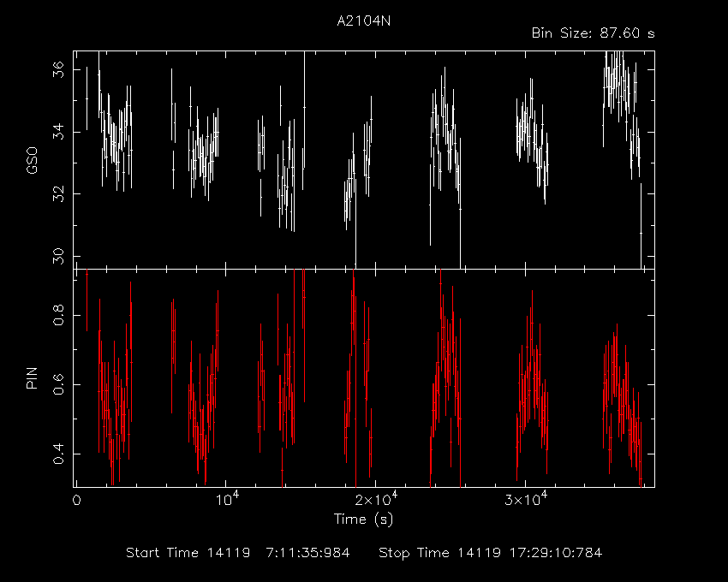Click the GSO axis value 30
The width and height of the screenshot is (728, 582).
click(58, 256)
